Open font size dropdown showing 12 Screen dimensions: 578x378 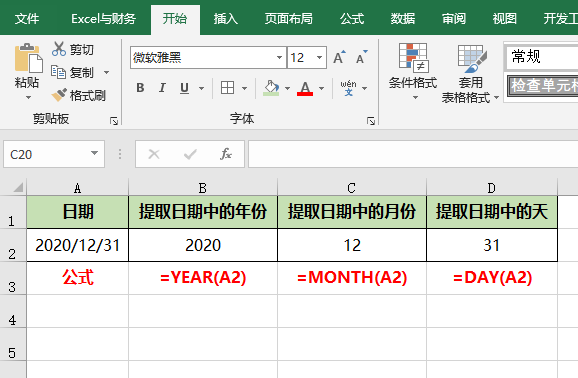[319, 58]
